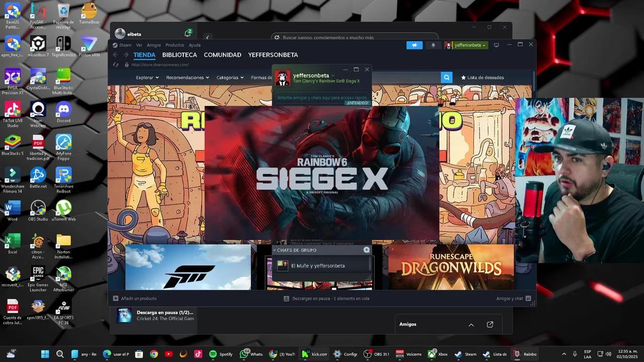Open the taskbar clock and date

tap(627, 354)
